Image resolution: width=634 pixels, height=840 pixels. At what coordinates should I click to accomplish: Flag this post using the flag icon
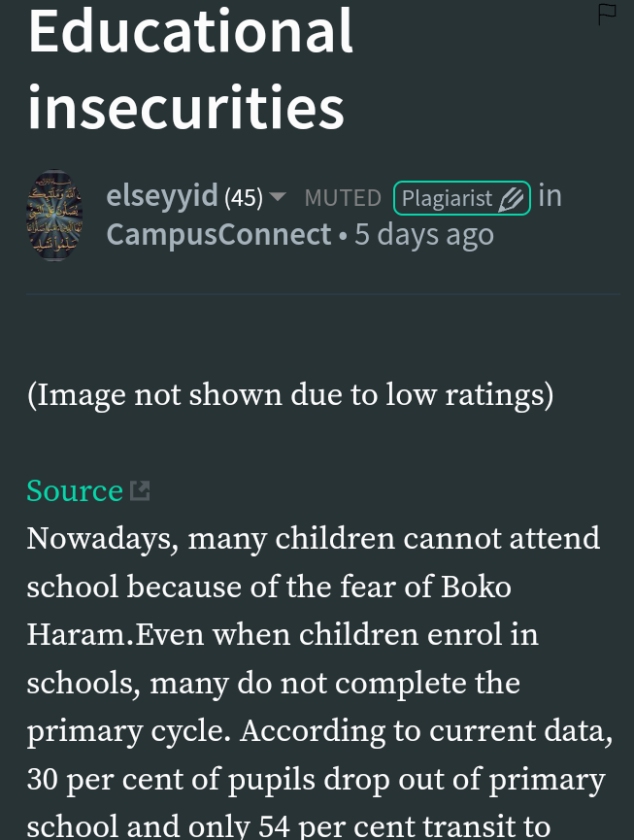pyautogui.click(x=607, y=14)
